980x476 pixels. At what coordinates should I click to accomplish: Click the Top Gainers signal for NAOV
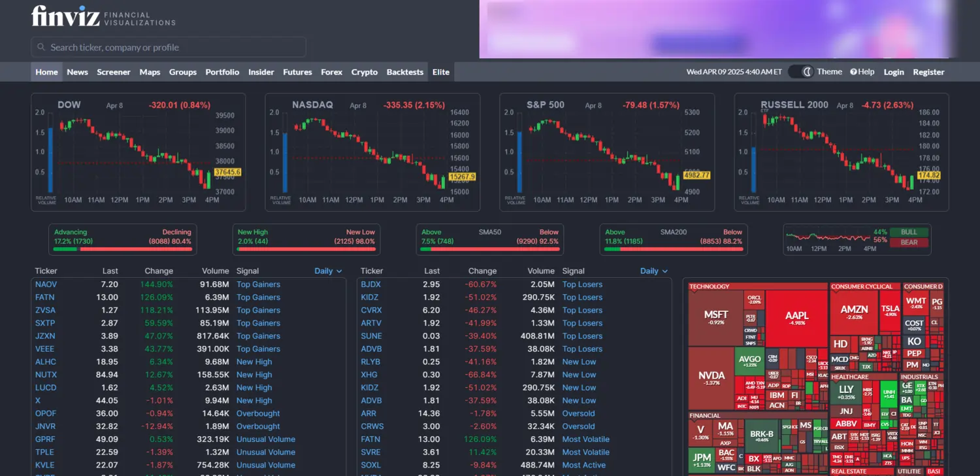pyautogui.click(x=258, y=284)
